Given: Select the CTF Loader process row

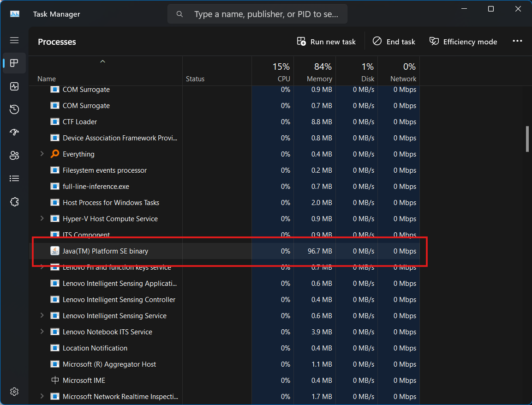Looking at the screenshot, I should click(x=225, y=121).
